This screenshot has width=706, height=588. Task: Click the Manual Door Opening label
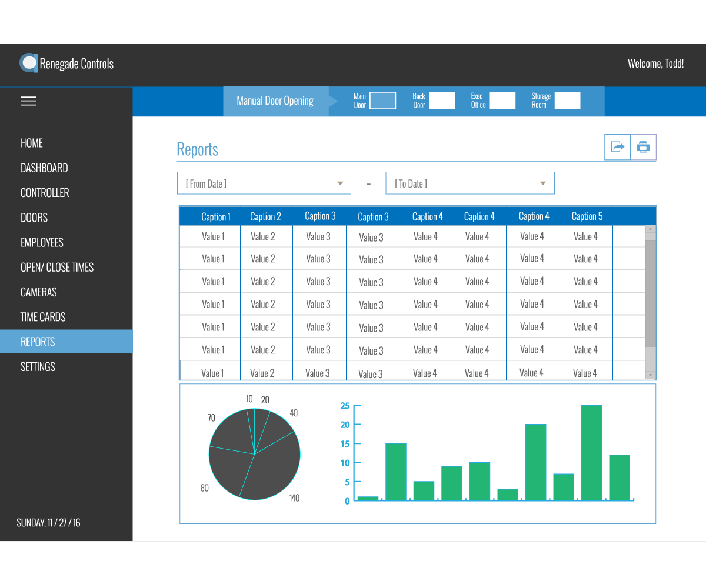pos(275,101)
